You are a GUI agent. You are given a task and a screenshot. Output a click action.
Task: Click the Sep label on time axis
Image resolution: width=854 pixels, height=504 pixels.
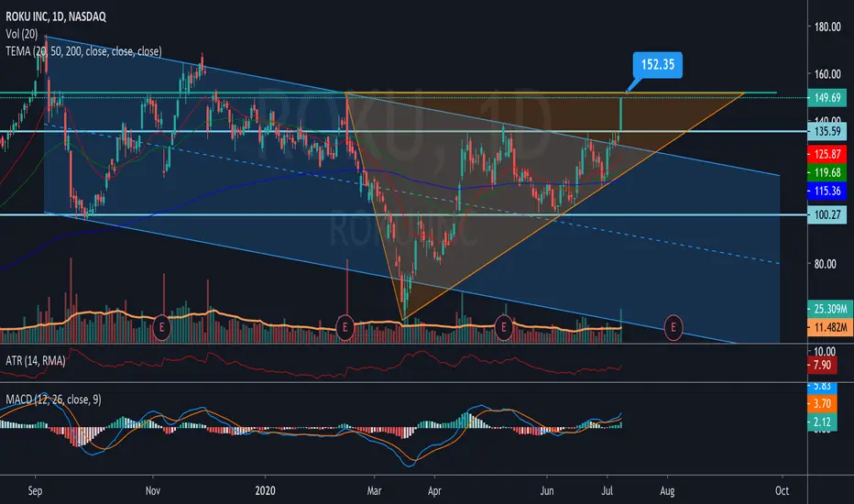pos(35,491)
